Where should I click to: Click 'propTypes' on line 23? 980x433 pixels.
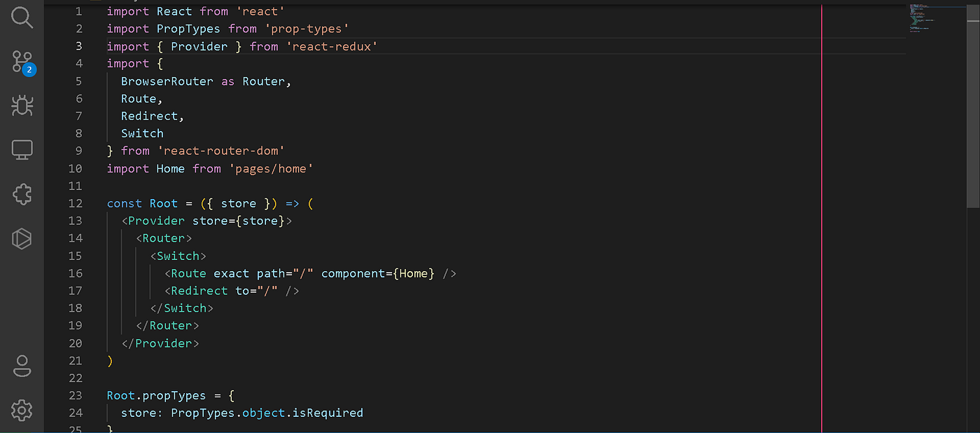point(175,395)
